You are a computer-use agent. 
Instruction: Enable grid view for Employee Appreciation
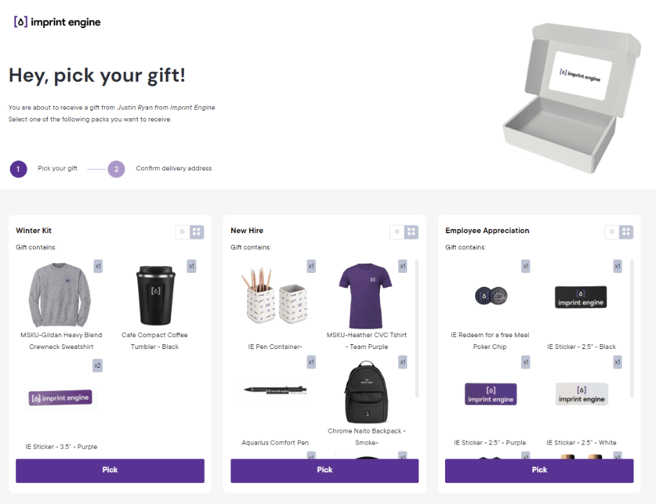click(x=626, y=232)
